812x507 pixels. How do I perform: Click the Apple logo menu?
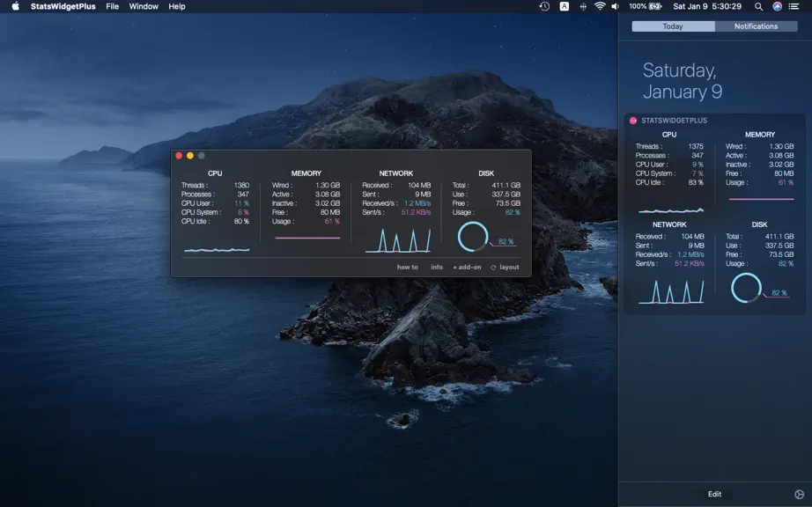coord(16,6)
